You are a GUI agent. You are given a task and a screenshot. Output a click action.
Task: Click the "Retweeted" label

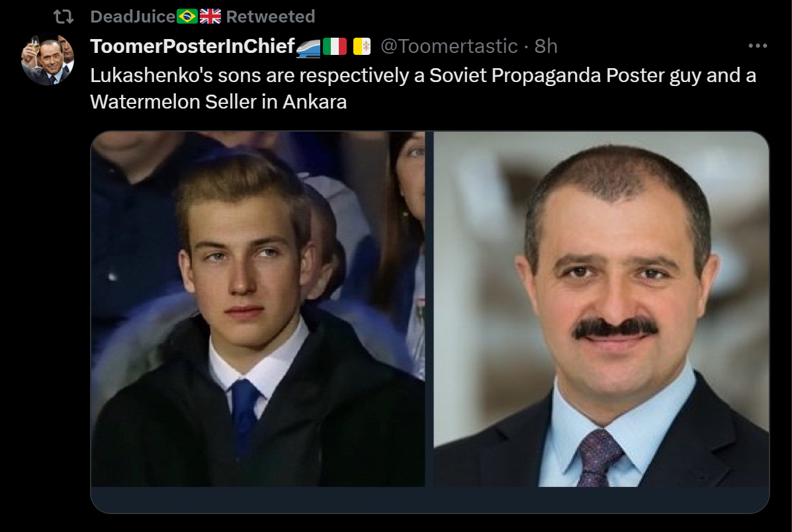click(271, 17)
